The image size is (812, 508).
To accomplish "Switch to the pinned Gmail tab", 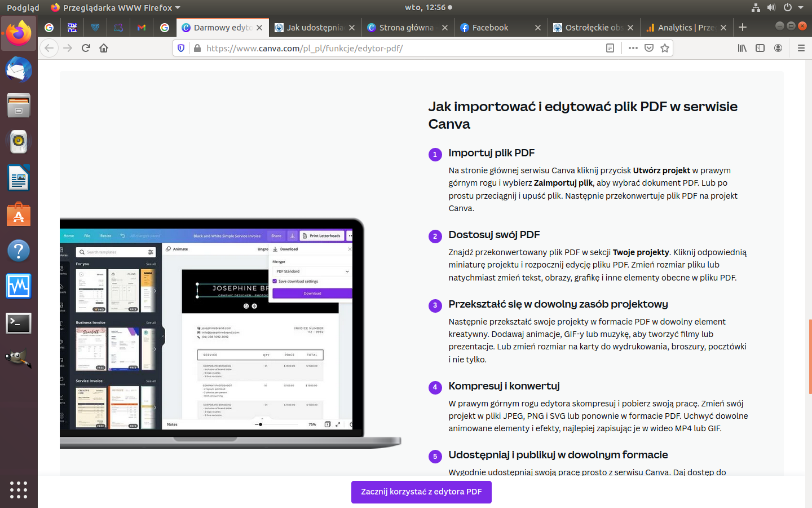I will click(x=142, y=27).
